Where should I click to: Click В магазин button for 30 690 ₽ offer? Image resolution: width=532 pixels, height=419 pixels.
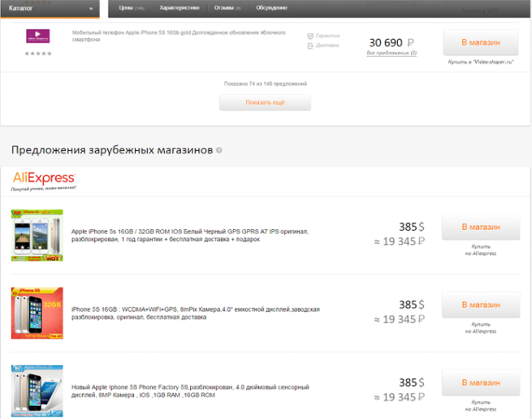coord(481,42)
